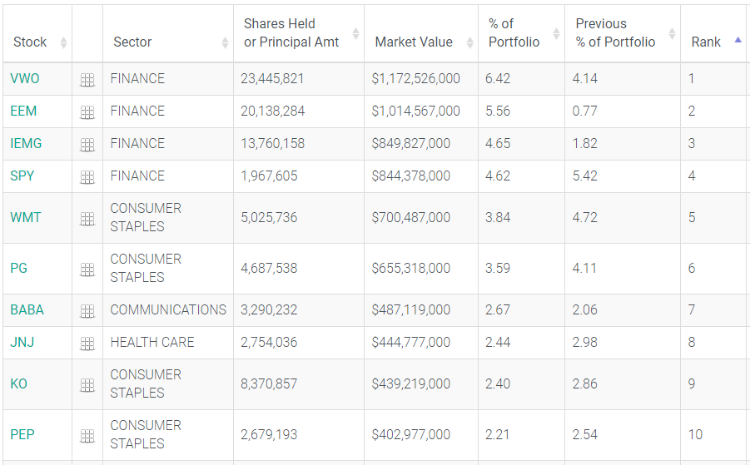The height and width of the screenshot is (465, 750).
Task: Click the grid icon for JNJ
Action: pos(87,343)
